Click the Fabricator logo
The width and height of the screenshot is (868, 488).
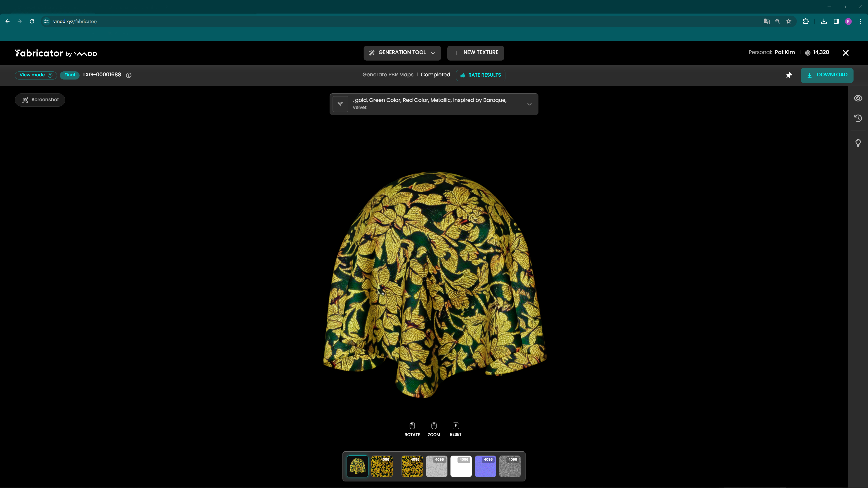39,53
